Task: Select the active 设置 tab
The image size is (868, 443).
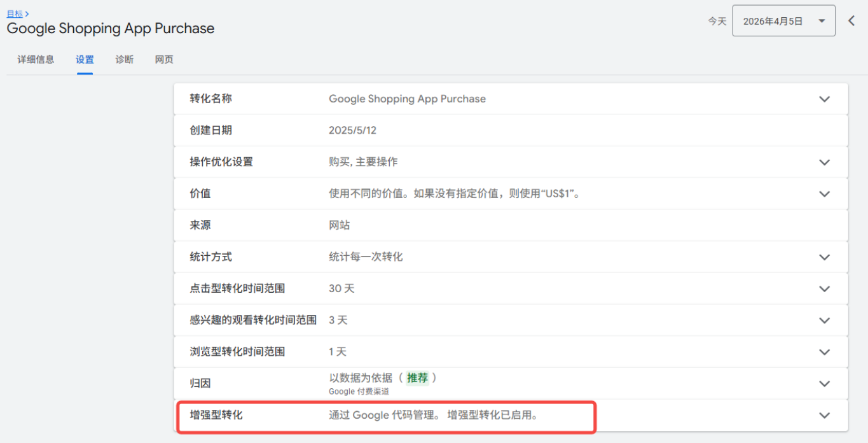Action: click(x=85, y=59)
